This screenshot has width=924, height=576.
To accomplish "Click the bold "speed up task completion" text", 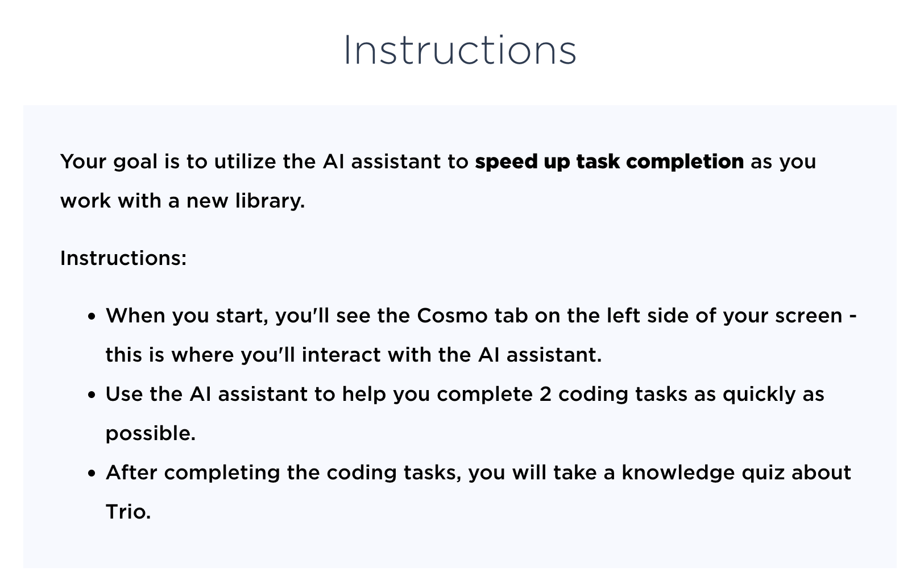I will 609,161.
